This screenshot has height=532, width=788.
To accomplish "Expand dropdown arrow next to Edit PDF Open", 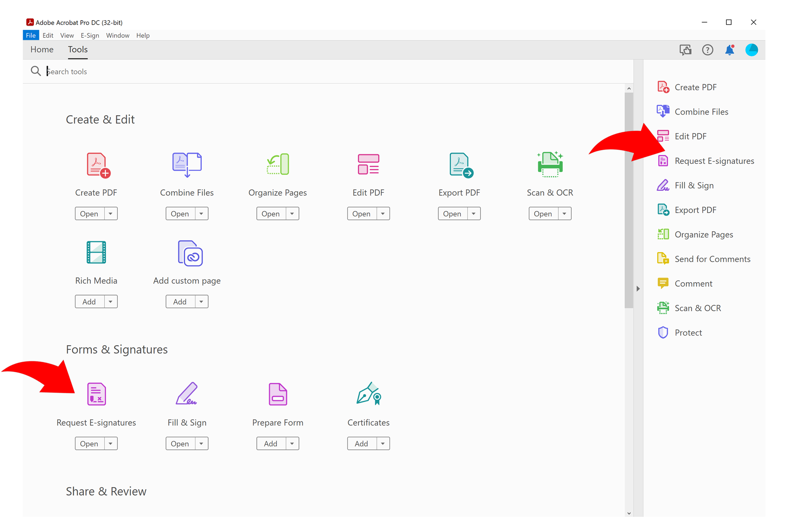I will pos(383,214).
